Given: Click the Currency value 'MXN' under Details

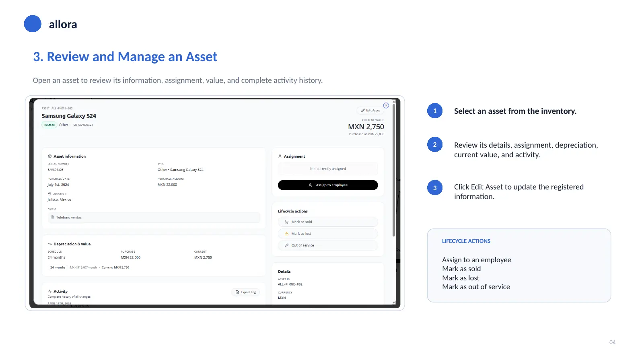Looking at the screenshot, I should click(x=282, y=298).
